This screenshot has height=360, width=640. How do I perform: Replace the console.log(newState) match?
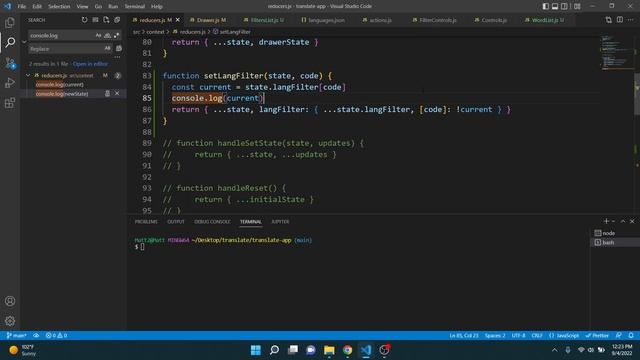(107, 94)
